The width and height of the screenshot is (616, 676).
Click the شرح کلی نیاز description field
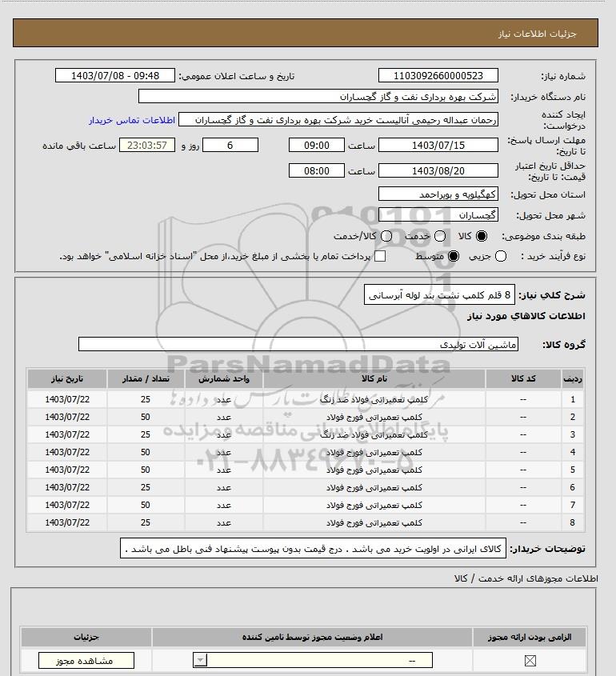pos(439,295)
